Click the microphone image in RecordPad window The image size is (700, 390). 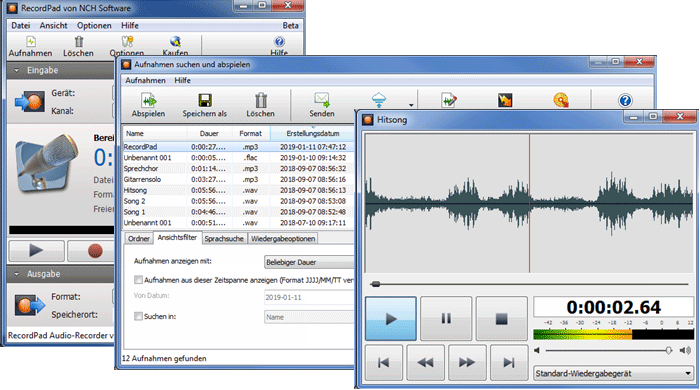(47, 163)
